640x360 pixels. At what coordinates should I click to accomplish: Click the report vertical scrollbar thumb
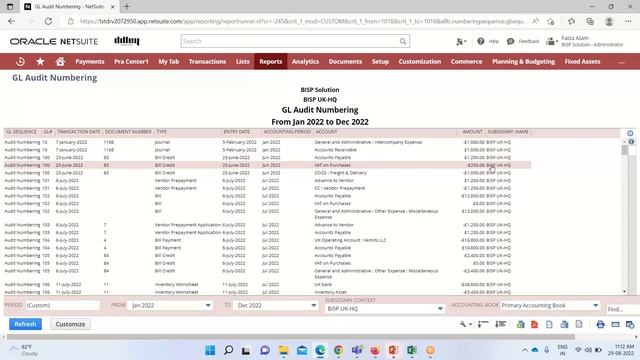click(x=624, y=150)
